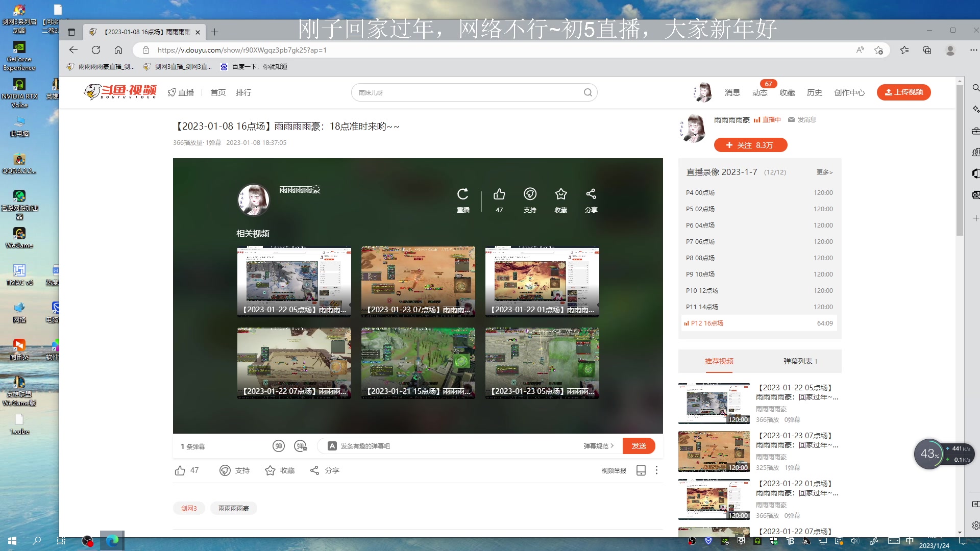
Task: Click 更多> in the playlist header
Action: pyautogui.click(x=824, y=172)
